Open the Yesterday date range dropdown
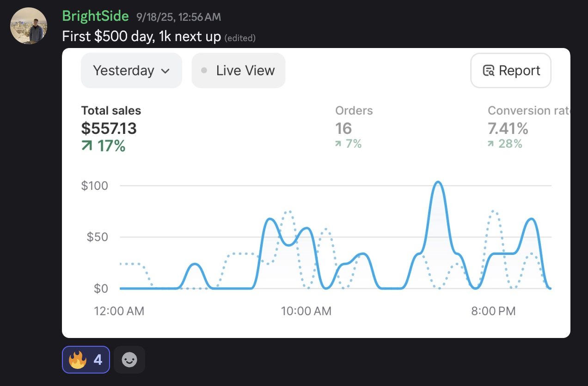588x386 pixels. [131, 71]
